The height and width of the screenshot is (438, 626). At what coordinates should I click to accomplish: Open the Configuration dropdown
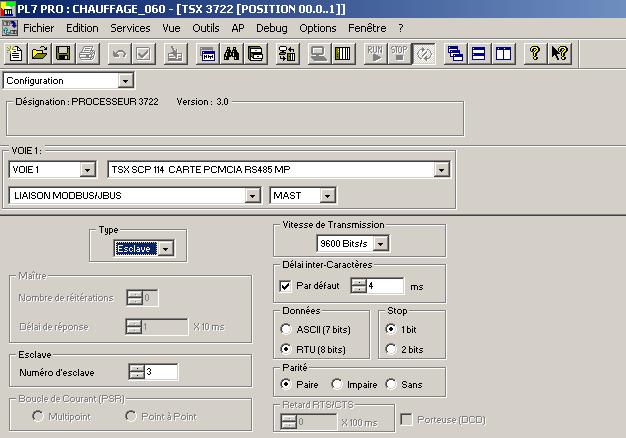tap(125, 81)
